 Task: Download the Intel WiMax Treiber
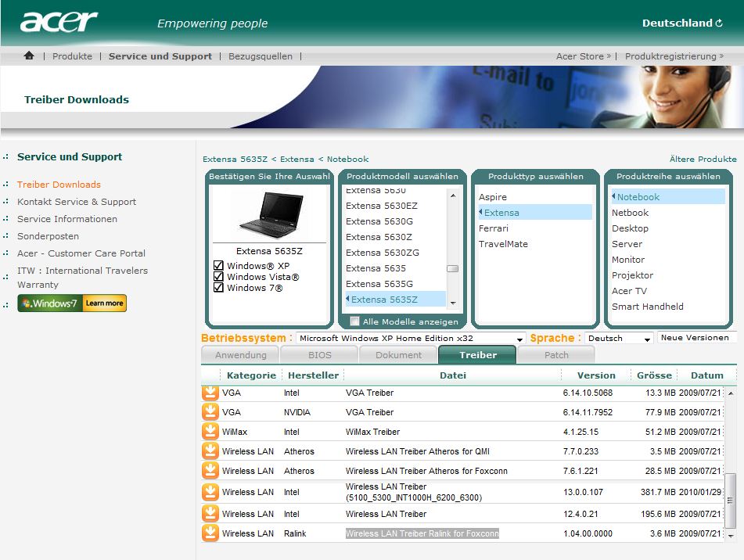[x=210, y=432]
